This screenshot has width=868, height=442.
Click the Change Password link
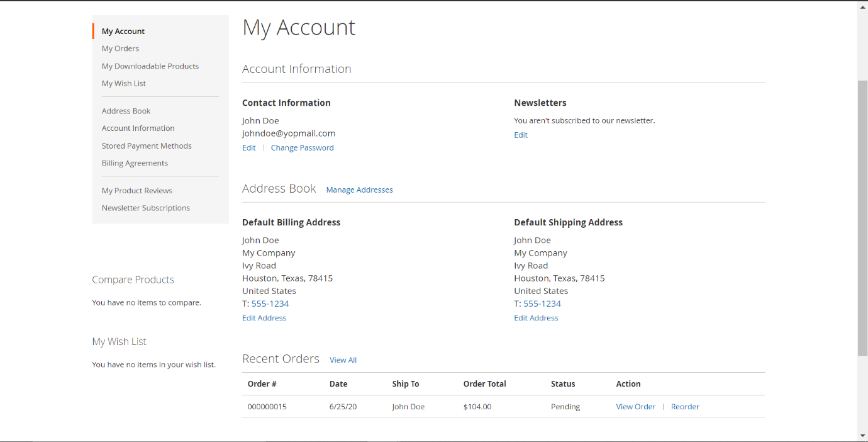click(x=302, y=148)
